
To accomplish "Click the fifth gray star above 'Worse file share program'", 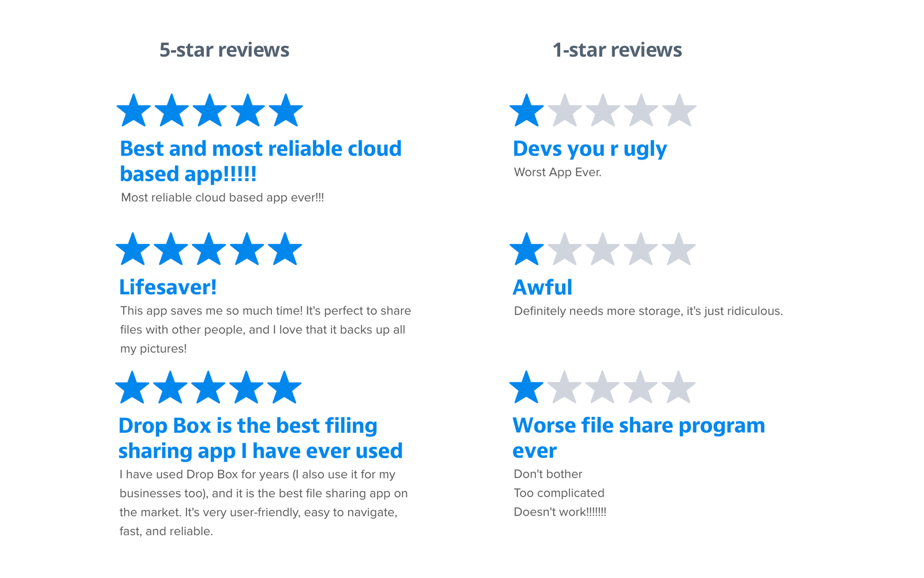I will pyautogui.click(x=679, y=388).
